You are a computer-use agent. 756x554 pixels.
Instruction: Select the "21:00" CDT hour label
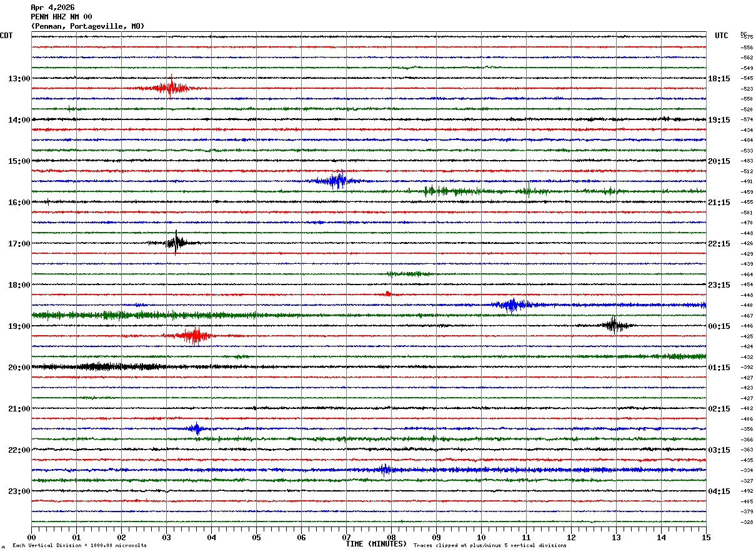pos(19,409)
